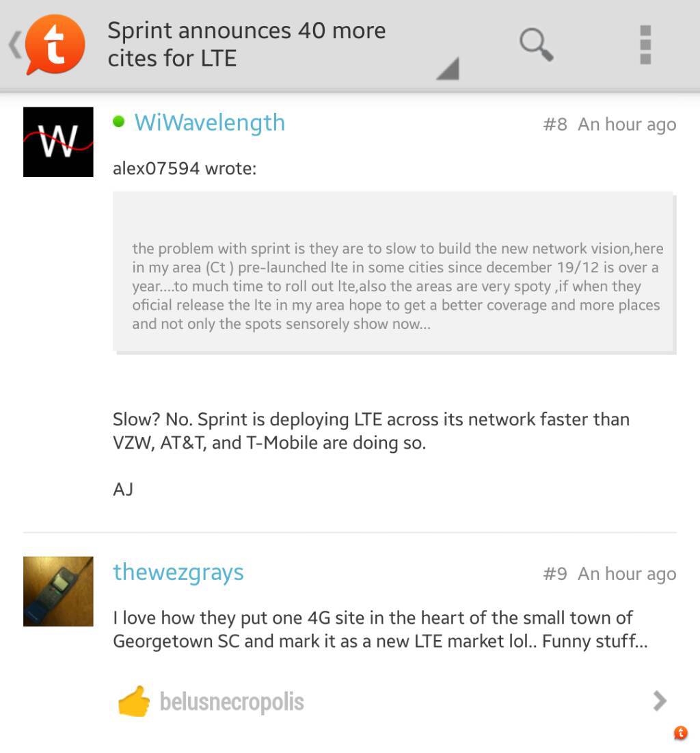Screen dimensions: 700x753
Task: Go back using the left chevron arrow
Action: [14, 44]
